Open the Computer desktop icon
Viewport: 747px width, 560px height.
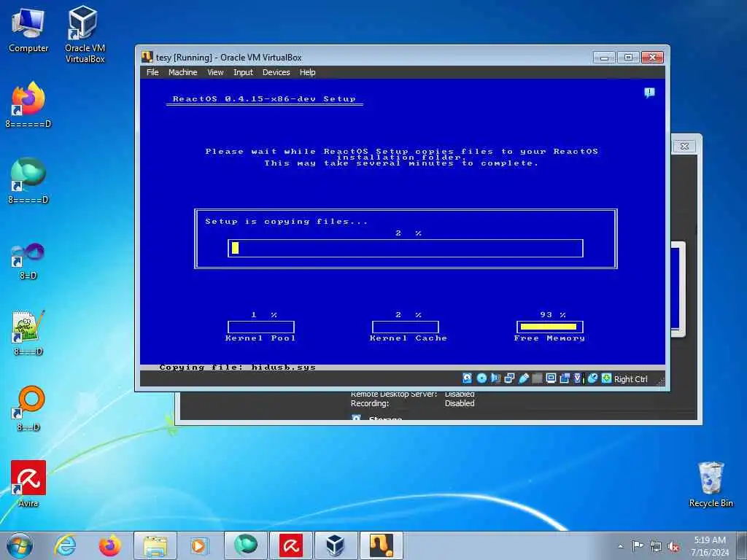coord(28,31)
